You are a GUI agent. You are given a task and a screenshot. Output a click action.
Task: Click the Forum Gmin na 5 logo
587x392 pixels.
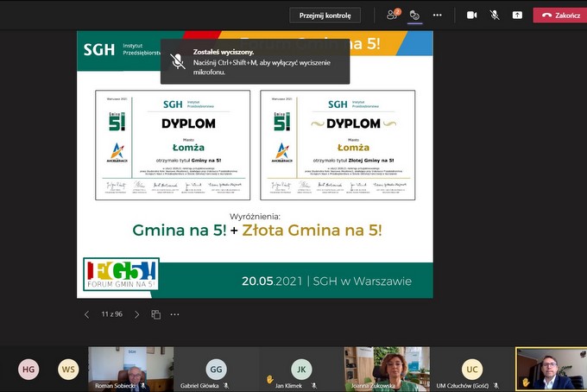click(x=122, y=275)
